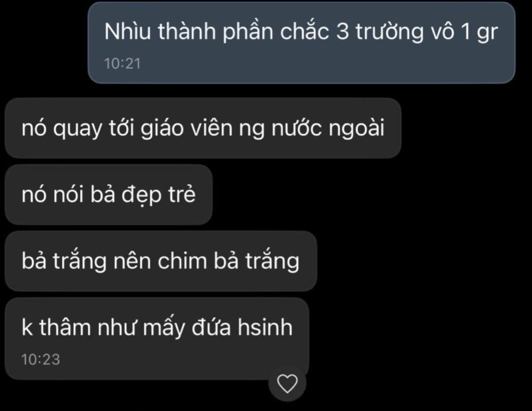
Task: Click the word 'trẻ' in third message
Action: [x=182, y=194]
